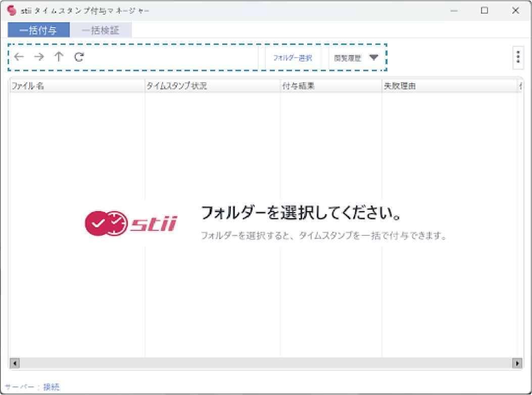Sort by the ファイル名 column header
Screen dimensions: 532x395
77,86
